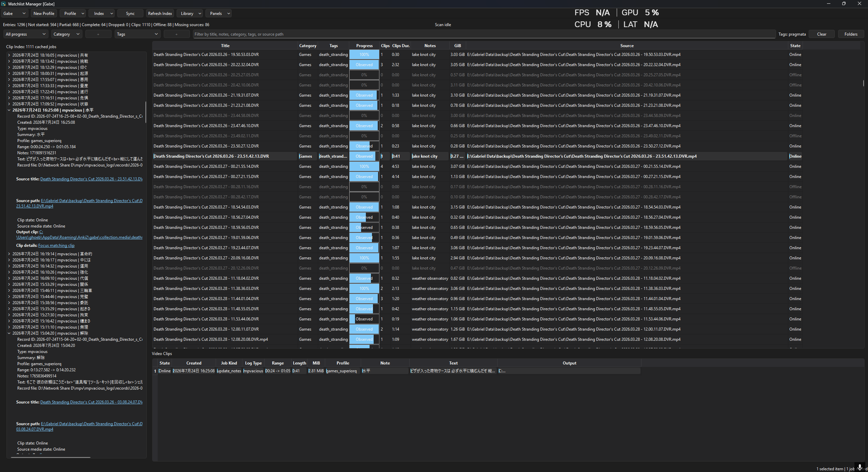
Task: Open the Category filter combo box
Action: [x=66, y=34]
